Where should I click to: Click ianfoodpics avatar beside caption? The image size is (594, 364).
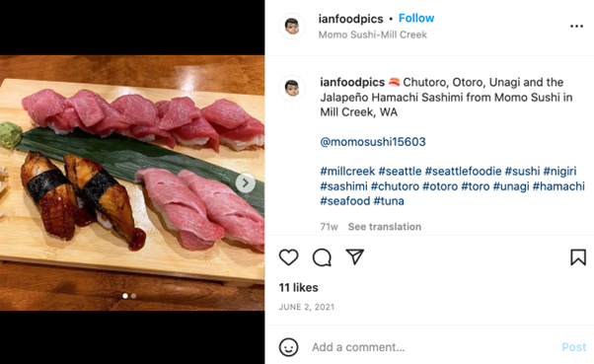[292, 88]
